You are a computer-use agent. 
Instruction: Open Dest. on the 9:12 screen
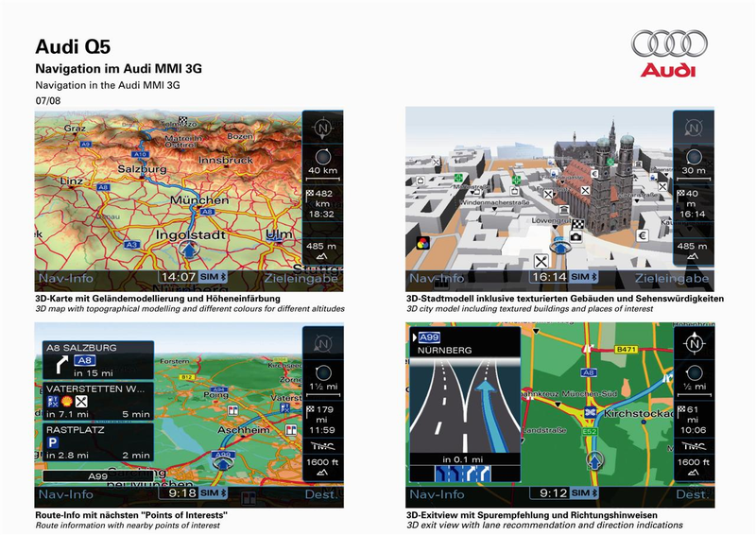coord(693,494)
